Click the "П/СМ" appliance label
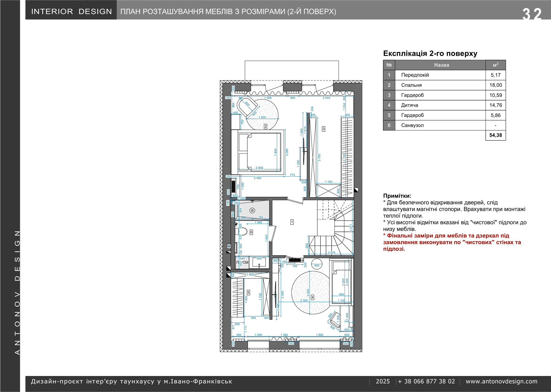551x392 pixels. pos(242,262)
